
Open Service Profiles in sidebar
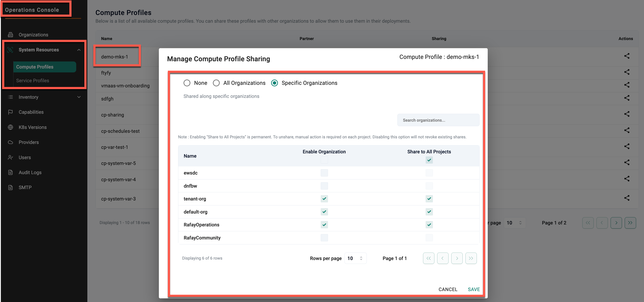point(33,81)
